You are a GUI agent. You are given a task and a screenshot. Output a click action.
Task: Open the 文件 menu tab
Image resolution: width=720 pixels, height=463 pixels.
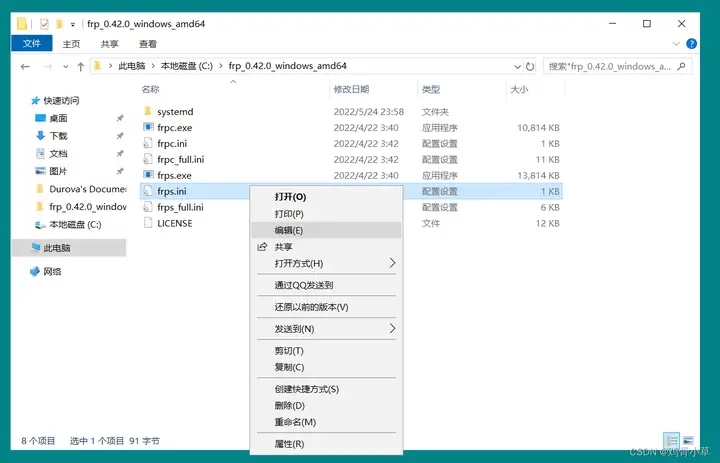click(x=32, y=44)
